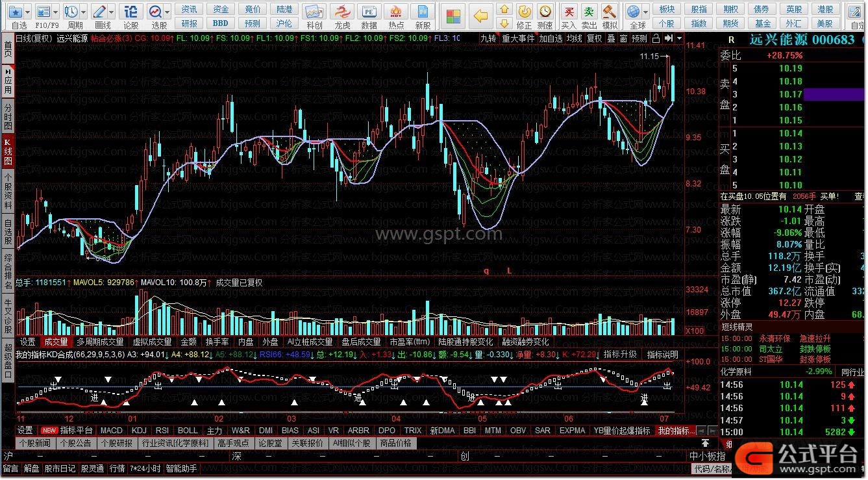Expand the F10/F9 dropdown arrow
This screenshot has width=868, height=480.
tap(56, 12)
